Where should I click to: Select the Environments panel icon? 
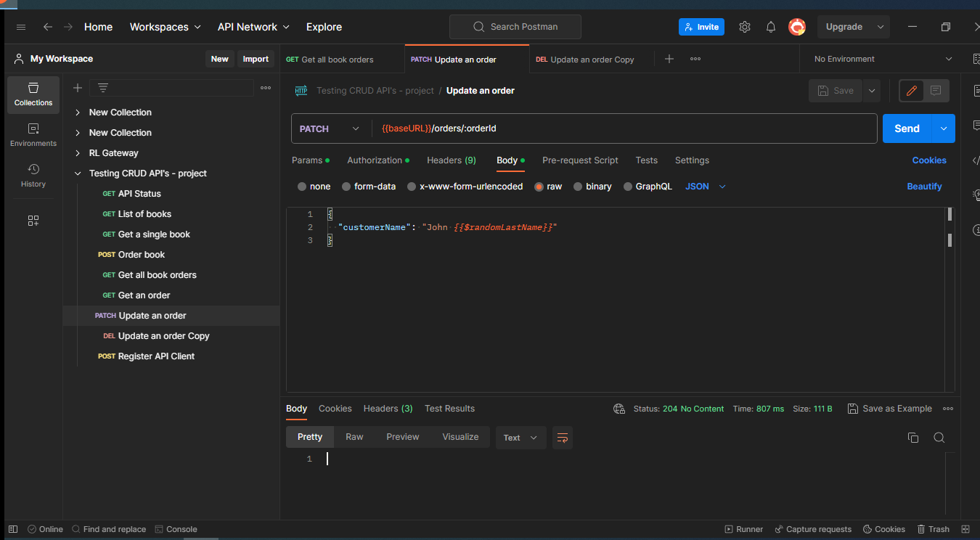(33, 133)
